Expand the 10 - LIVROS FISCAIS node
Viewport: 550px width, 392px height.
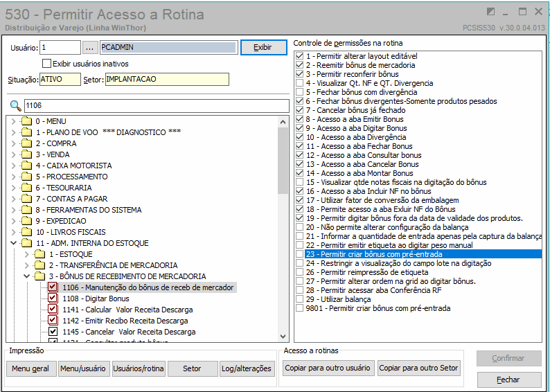coord(13,232)
